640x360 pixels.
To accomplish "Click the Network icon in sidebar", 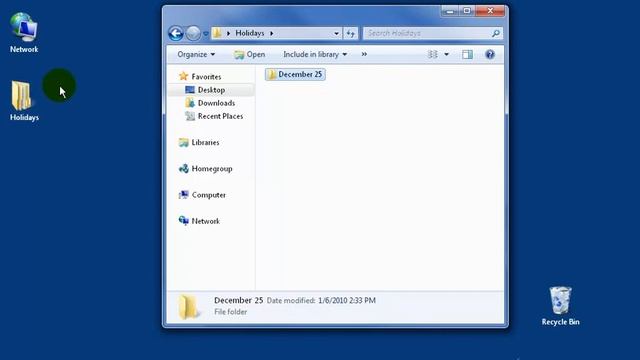I will [184, 220].
